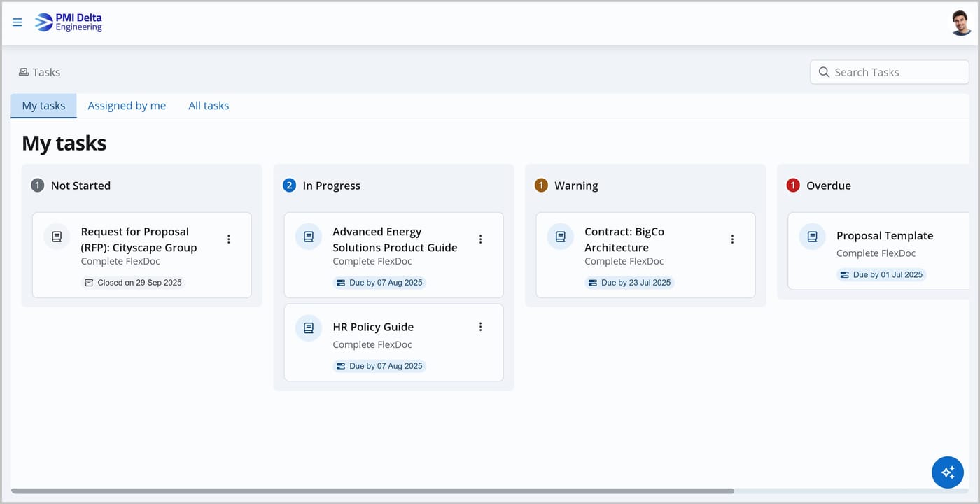
Task: Click the Proposal Template document icon
Action: [812, 237]
